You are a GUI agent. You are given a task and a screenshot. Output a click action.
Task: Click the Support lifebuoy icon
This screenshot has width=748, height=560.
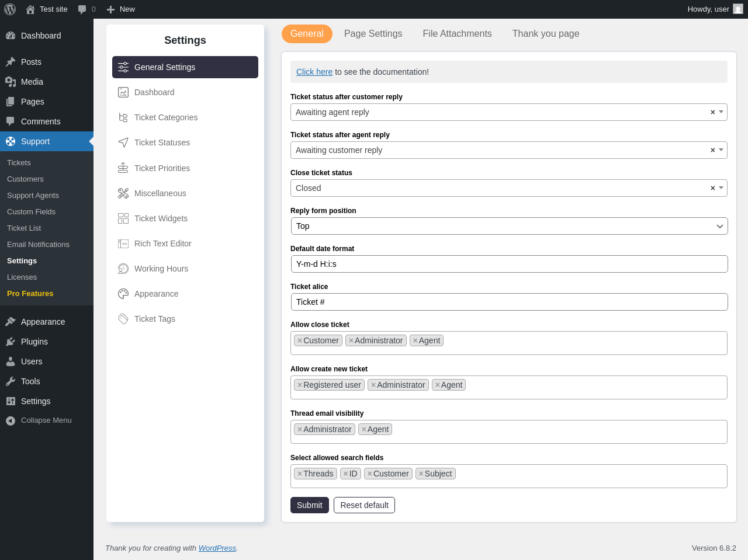[11, 141]
